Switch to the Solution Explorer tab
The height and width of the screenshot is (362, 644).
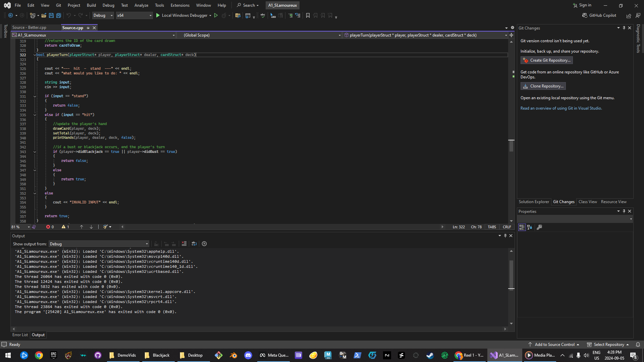tap(534, 202)
